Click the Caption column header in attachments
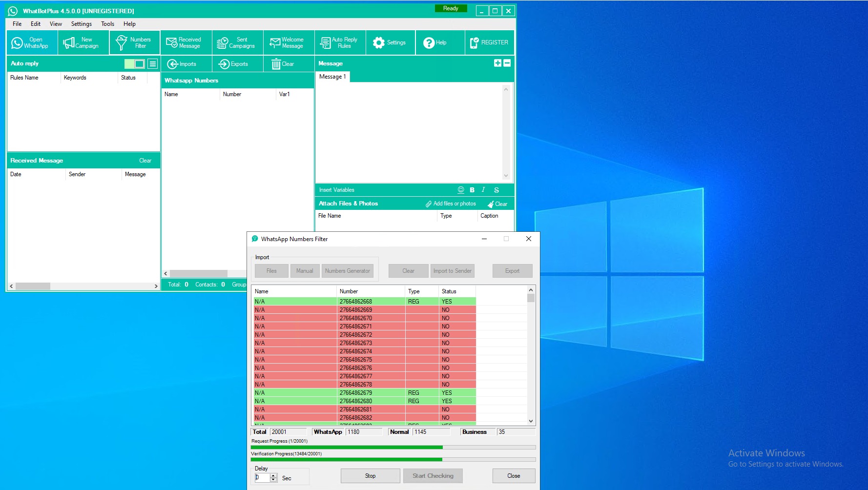The height and width of the screenshot is (490, 868). 495,216
